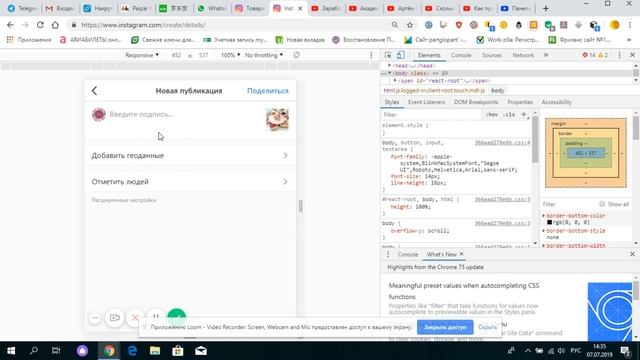
Task: Open the Приложения apps bookmark
Action: (x=29, y=40)
